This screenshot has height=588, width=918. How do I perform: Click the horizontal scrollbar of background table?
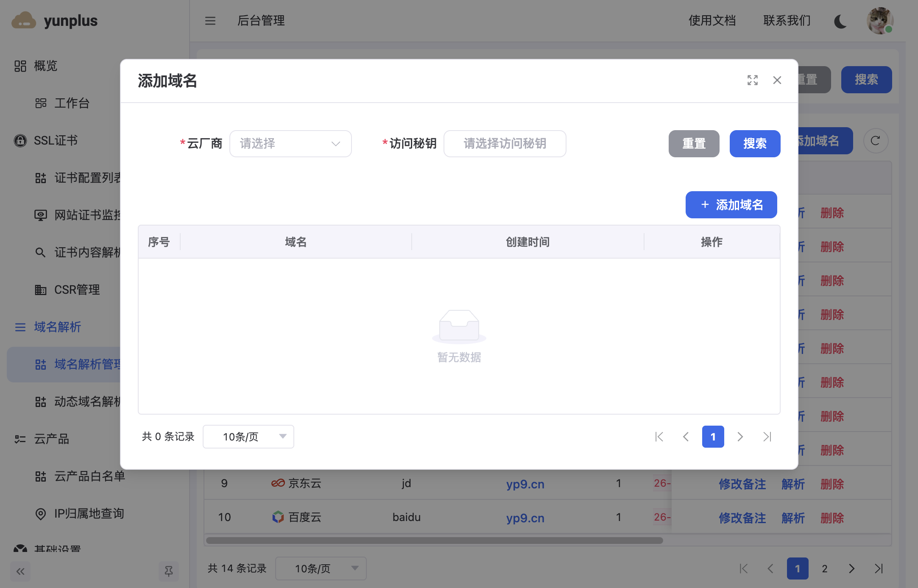(x=434, y=541)
